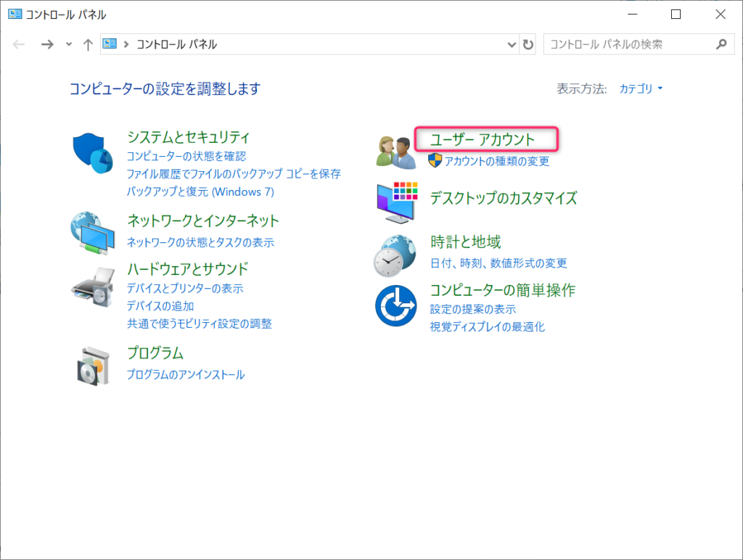Expand the address bar history dropdown

point(512,45)
